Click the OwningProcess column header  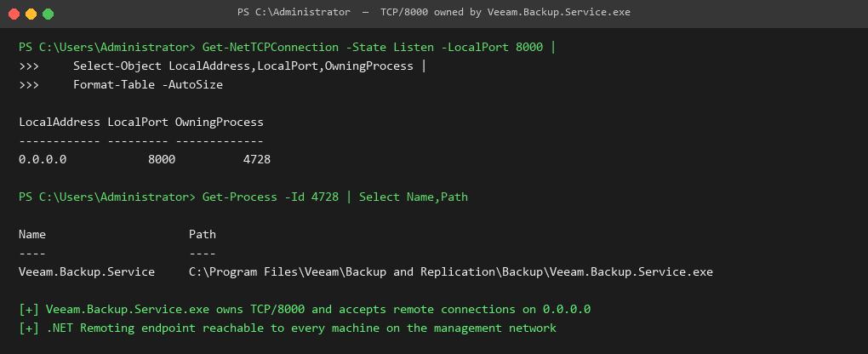(220, 123)
